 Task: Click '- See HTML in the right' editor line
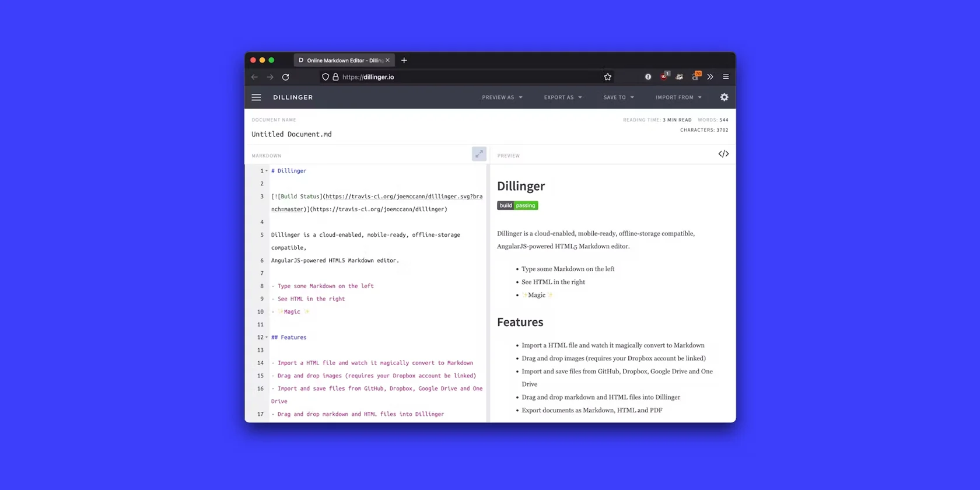[x=308, y=299]
